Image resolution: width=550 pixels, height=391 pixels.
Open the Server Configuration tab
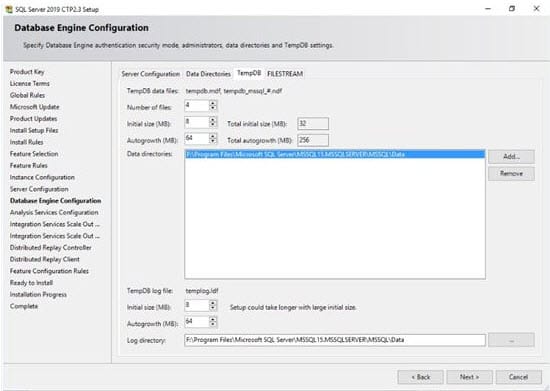pyautogui.click(x=150, y=74)
